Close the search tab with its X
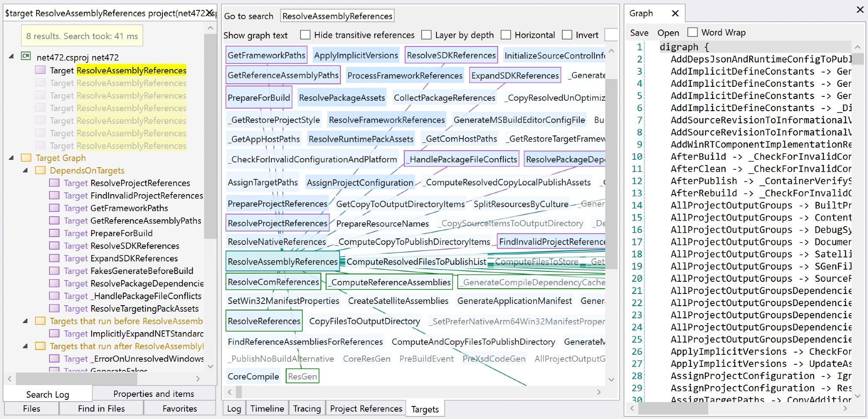868x419 pixels. (x=209, y=13)
